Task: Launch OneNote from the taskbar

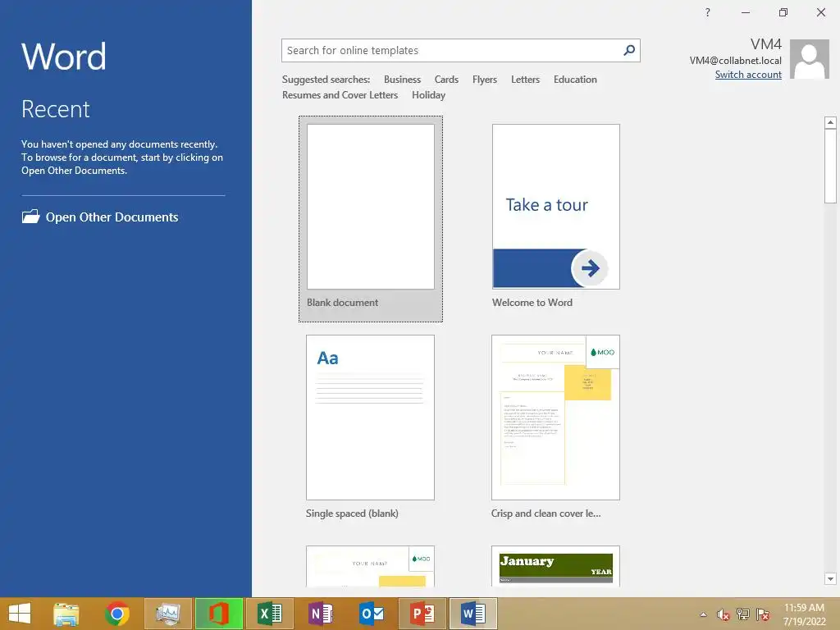Action: pyautogui.click(x=321, y=614)
